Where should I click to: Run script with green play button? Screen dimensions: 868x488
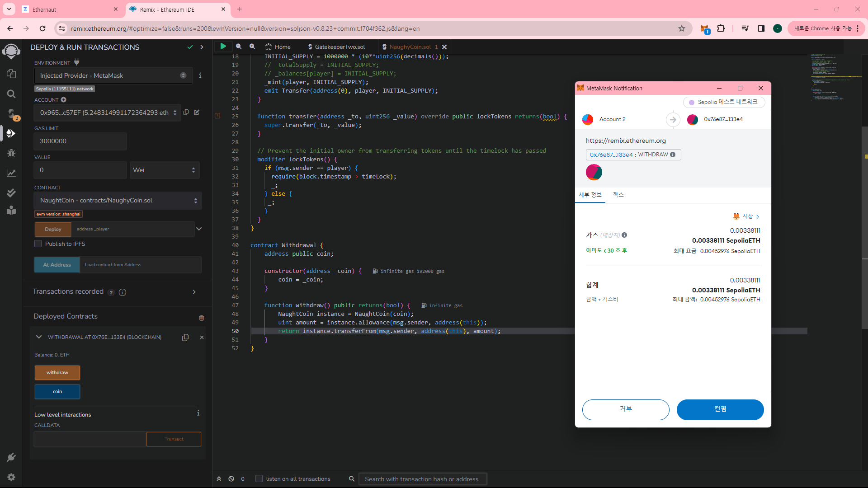click(x=223, y=46)
